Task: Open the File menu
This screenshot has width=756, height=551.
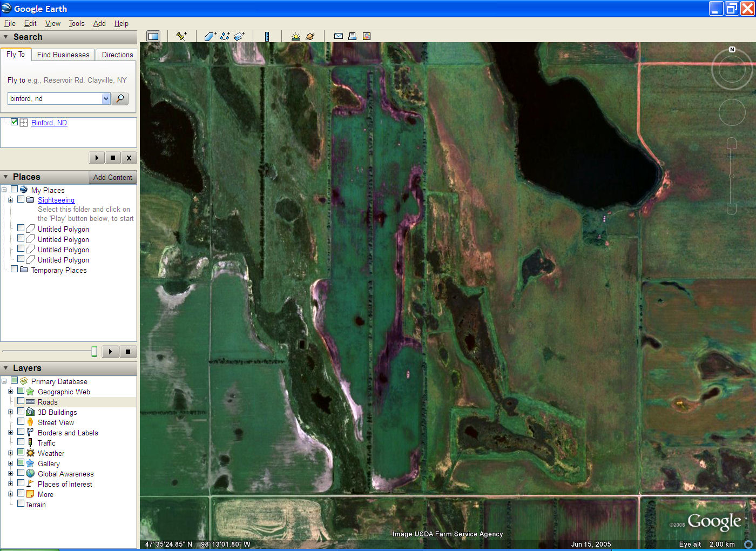Action: click(x=10, y=23)
